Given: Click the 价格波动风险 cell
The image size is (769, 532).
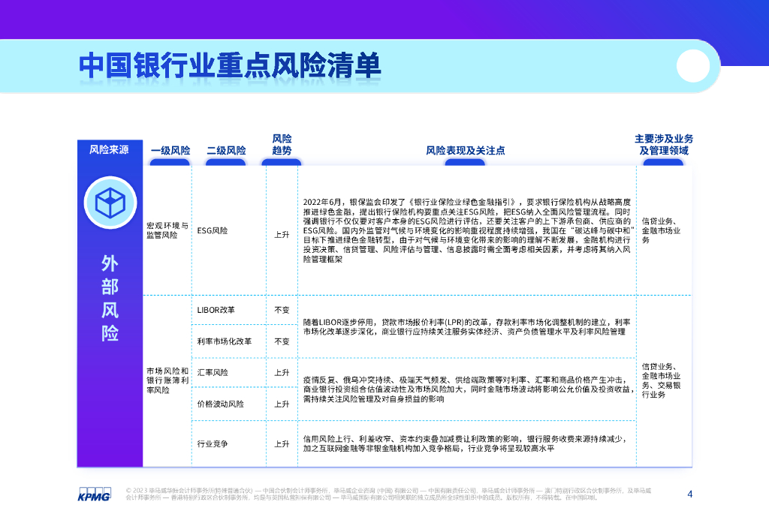Looking at the screenshot, I should tap(220, 404).
